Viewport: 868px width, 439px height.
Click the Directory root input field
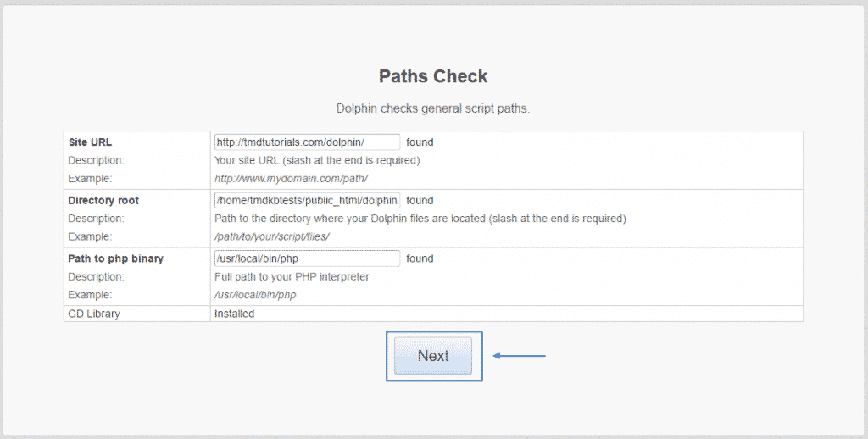[x=307, y=201]
